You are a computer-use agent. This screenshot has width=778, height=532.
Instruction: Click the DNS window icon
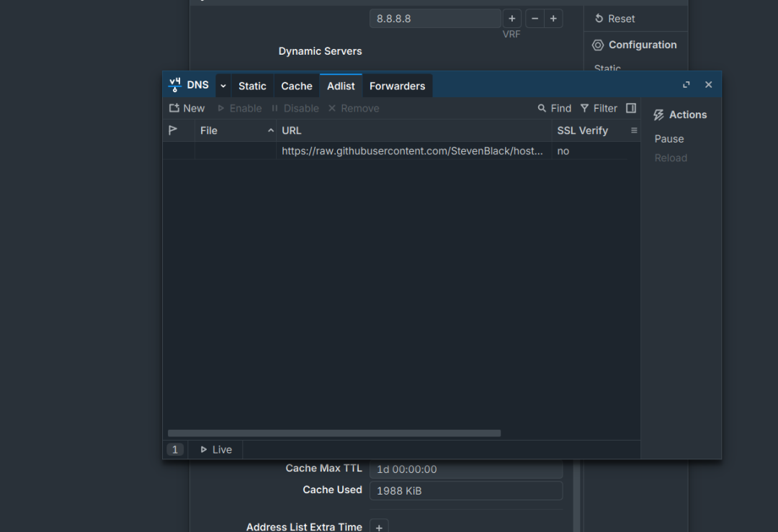pyautogui.click(x=174, y=85)
